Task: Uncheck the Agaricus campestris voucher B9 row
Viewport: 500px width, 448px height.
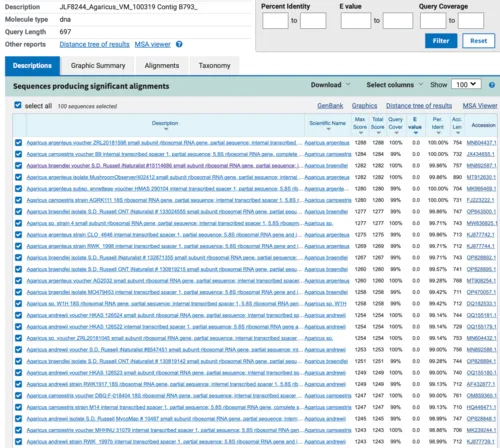Action: [18, 154]
